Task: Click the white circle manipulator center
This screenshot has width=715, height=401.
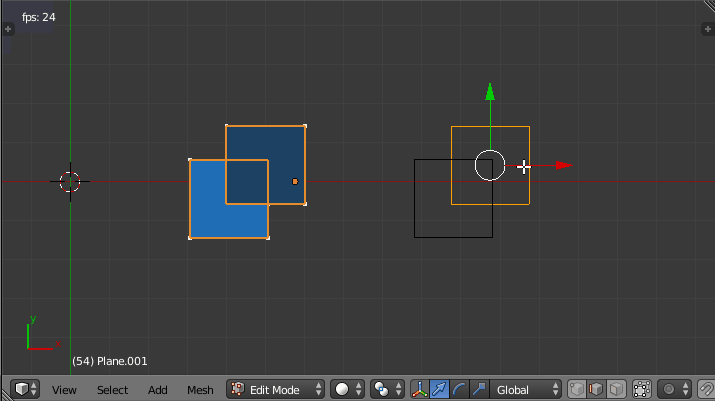Action: tap(490, 165)
